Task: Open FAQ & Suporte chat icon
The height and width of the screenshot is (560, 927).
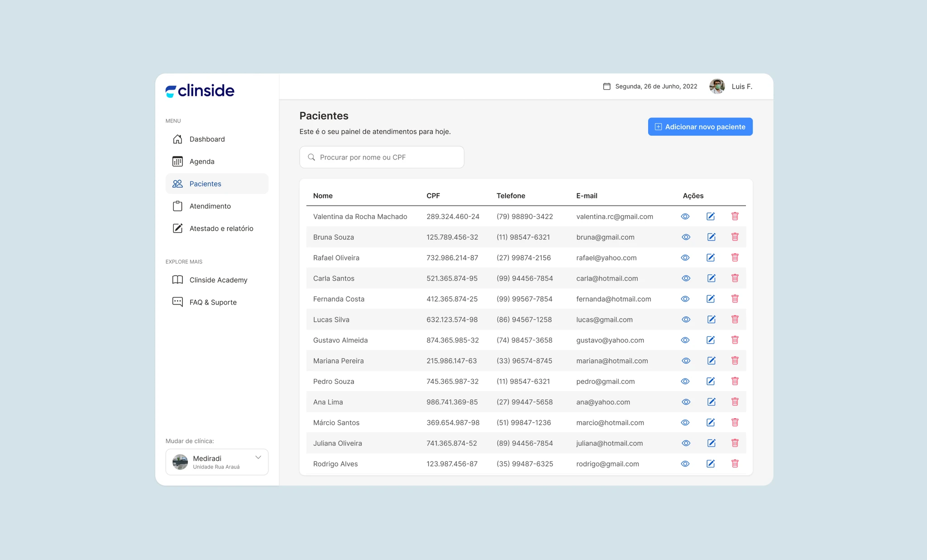Action: point(178,302)
